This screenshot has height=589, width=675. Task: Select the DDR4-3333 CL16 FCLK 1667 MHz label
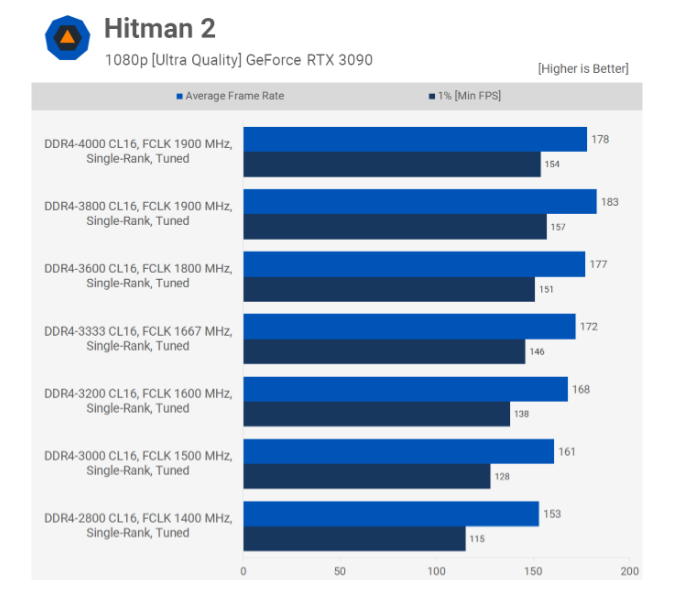(x=138, y=338)
